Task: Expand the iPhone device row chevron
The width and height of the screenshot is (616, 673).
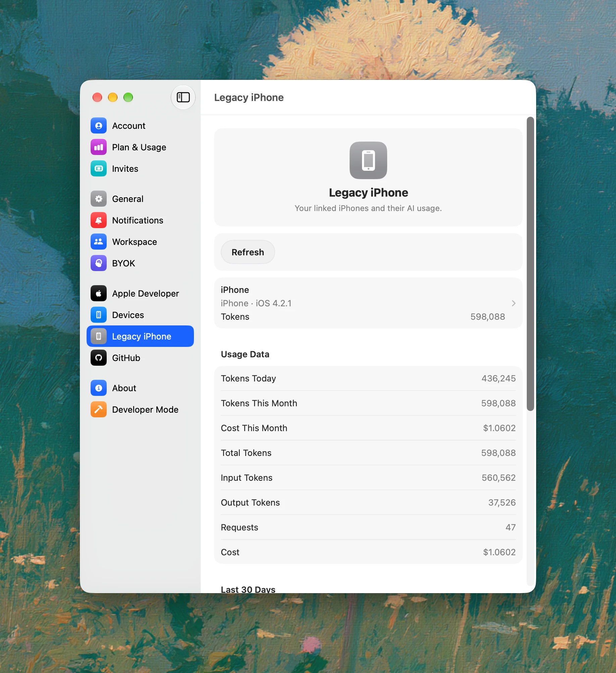Action: 513,303
